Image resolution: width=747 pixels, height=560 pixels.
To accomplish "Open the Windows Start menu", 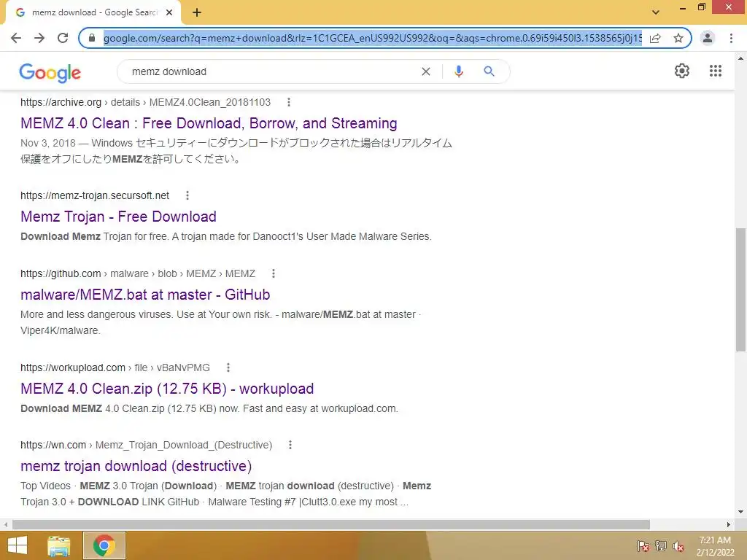I will coord(18,545).
